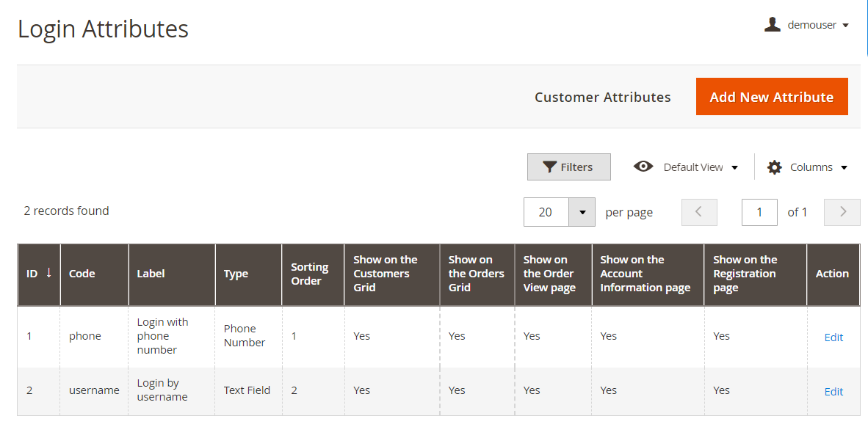Click the gear icon for Columns

(774, 167)
